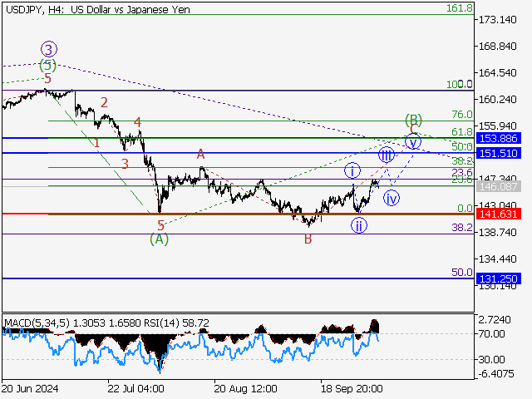
Task: Select the blue 153.886 price tag
Action: click(x=499, y=139)
